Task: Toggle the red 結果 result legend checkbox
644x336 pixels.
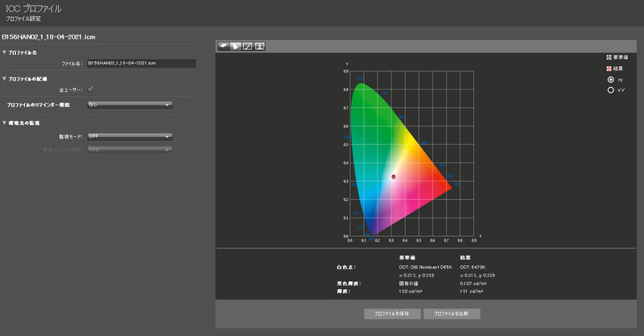Action: coord(609,68)
